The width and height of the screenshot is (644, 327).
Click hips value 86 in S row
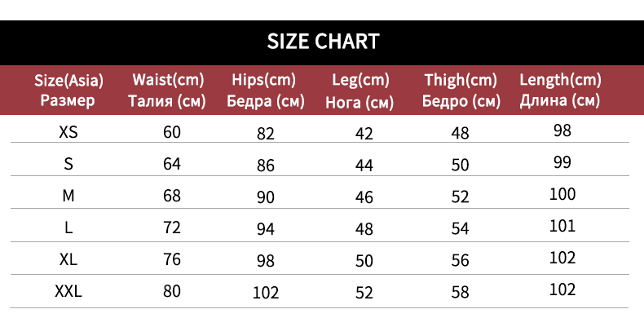pyautogui.click(x=266, y=166)
